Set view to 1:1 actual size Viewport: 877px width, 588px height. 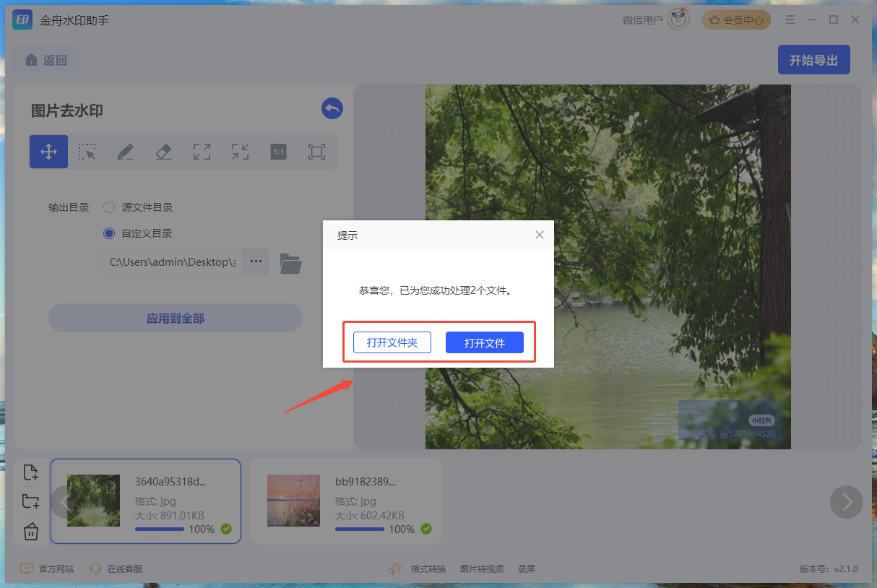(x=278, y=152)
